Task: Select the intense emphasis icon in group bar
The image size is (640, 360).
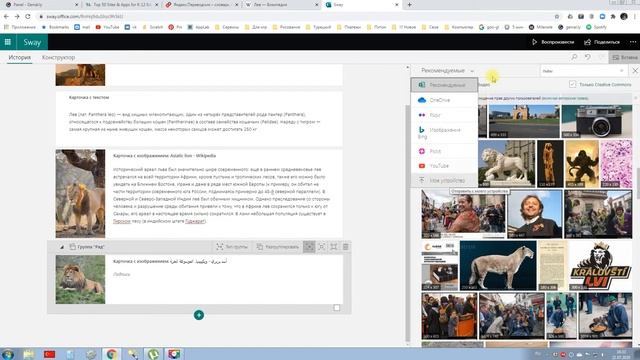Action: point(334,247)
